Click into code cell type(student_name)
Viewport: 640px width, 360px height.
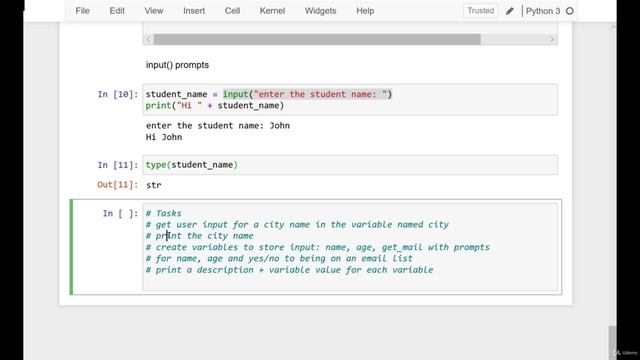point(350,165)
